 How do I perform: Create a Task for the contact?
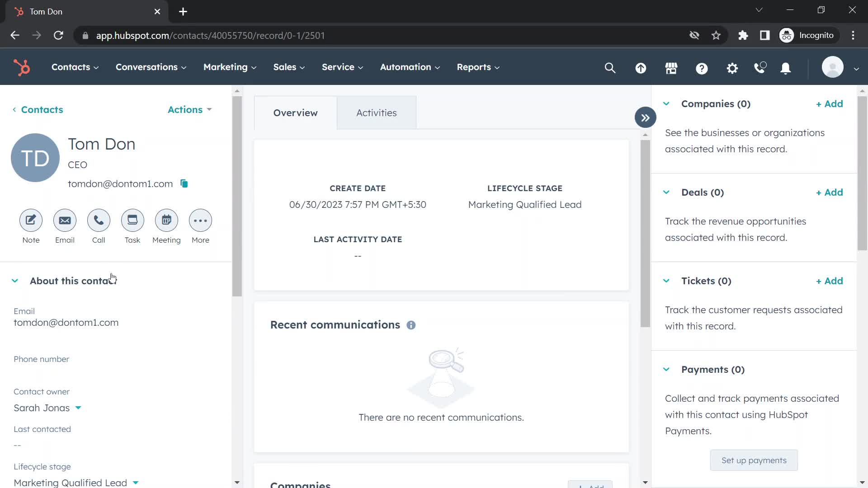pos(132,221)
